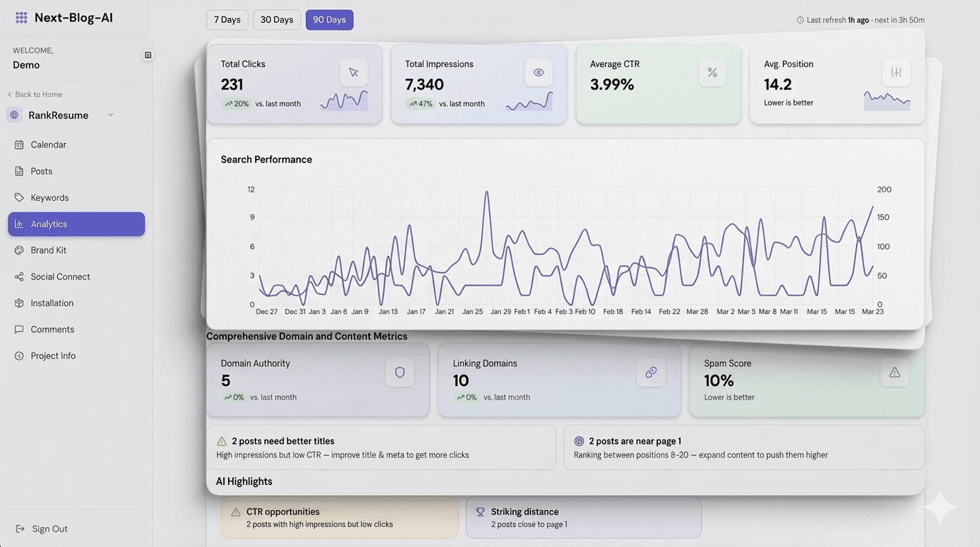
Task: Select the Social Connect share icon
Action: [x=19, y=276]
